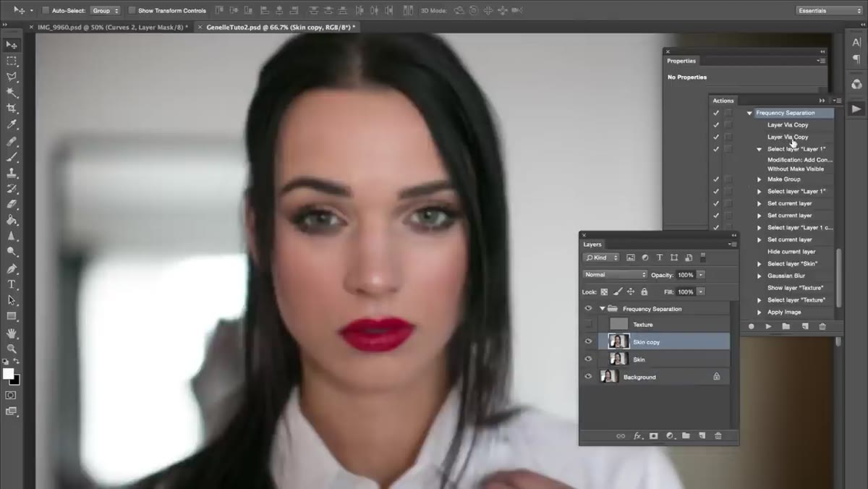Toggle Frequency Separation action checkmark
This screenshot has width=868, height=489.
[716, 113]
